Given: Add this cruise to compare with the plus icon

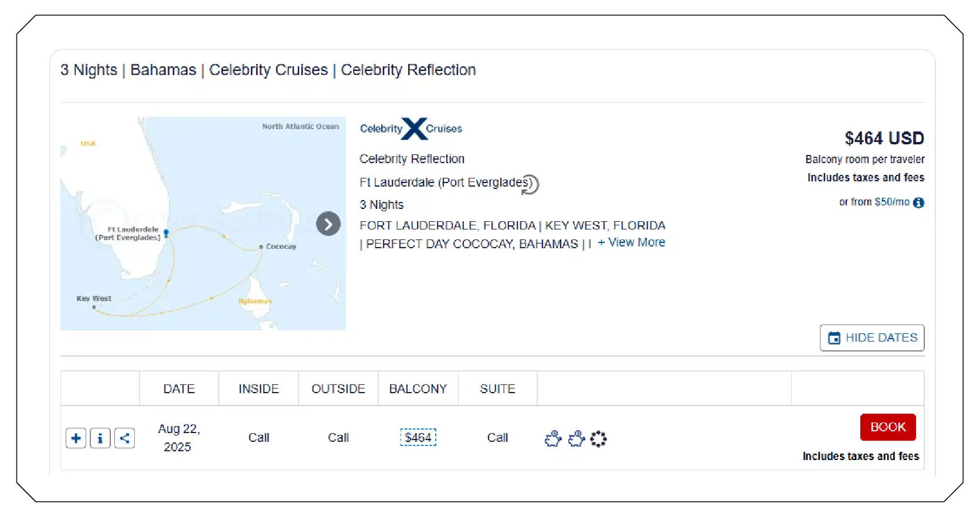Looking at the screenshot, I should [x=75, y=438].
